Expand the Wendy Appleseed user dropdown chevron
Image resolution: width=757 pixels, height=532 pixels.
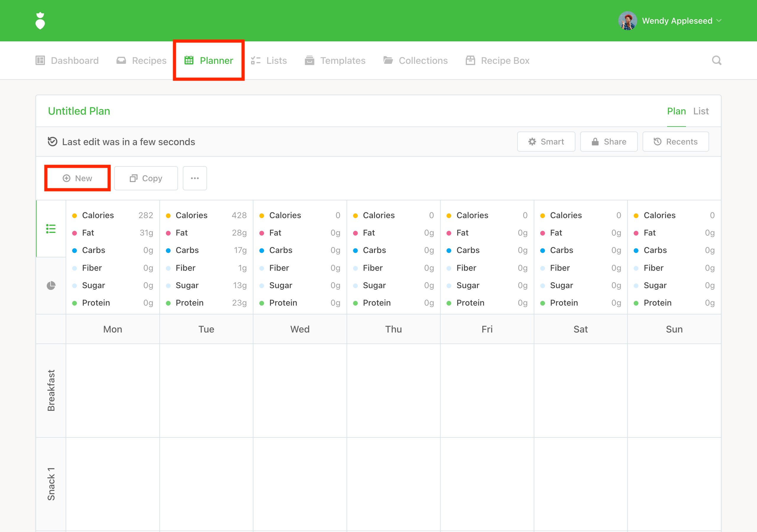(x=719, y=21)
